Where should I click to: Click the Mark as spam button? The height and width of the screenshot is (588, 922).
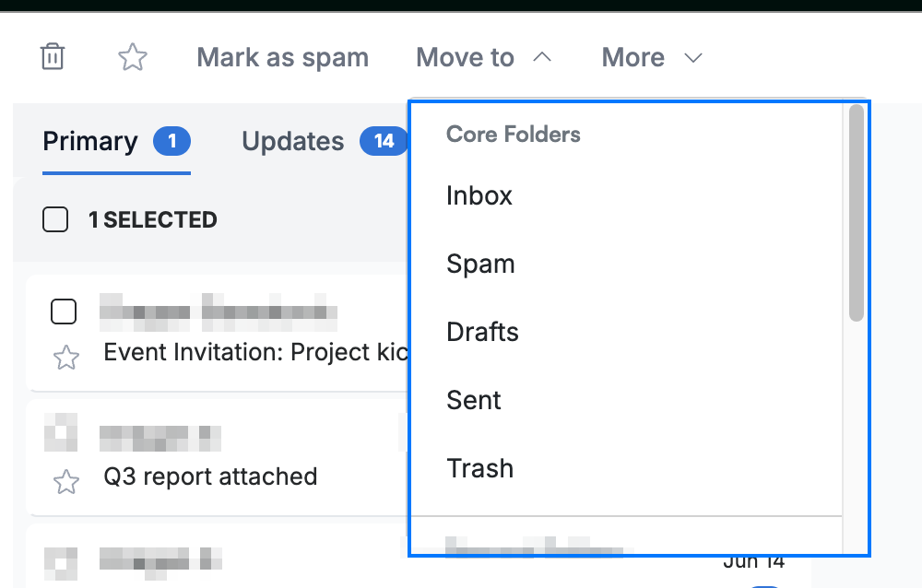[283, 58]
